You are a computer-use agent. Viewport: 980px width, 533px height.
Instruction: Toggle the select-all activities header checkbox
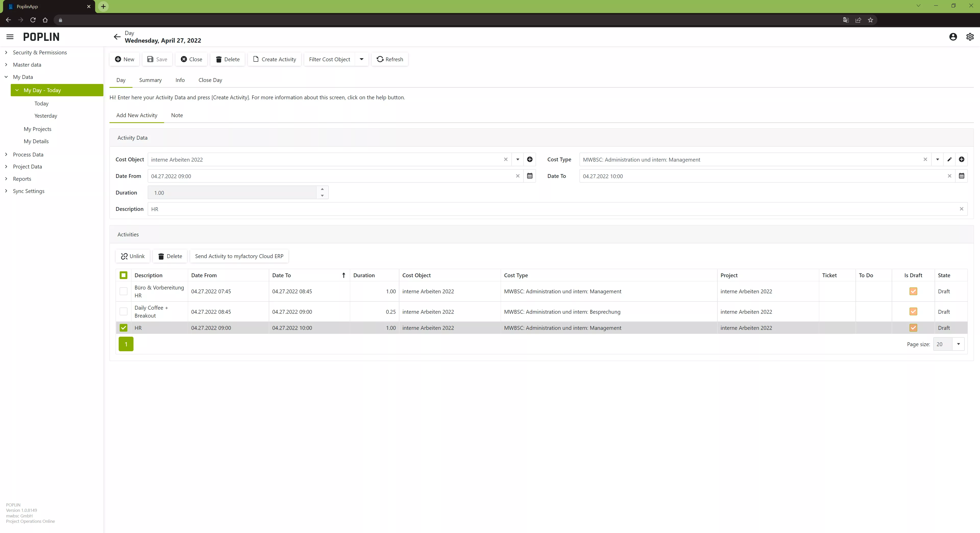click(123, 275)
